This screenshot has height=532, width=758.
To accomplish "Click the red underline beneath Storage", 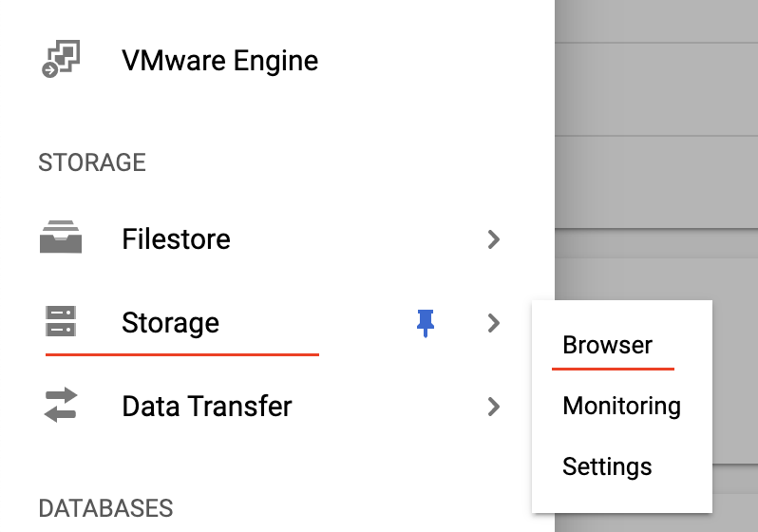I will 182,354.
